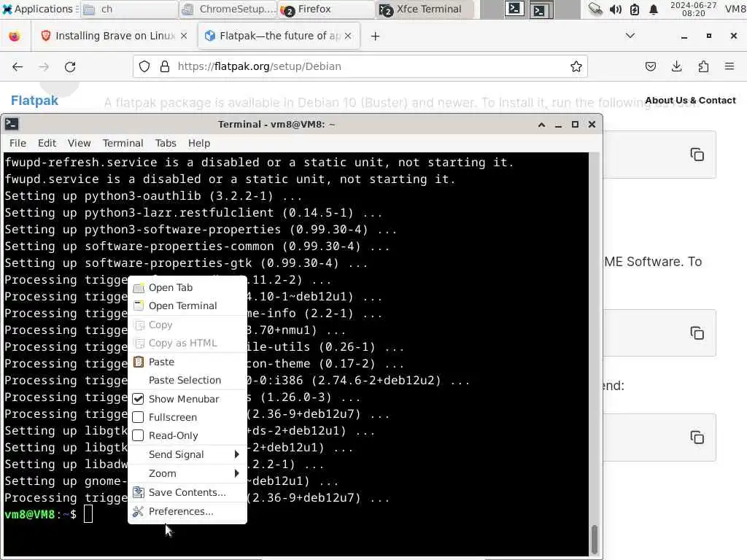This screenshot has height=560, width=747.
Task: Click the volume speaker tray icon
Action: pyautogui.click(x=616, y=9)
